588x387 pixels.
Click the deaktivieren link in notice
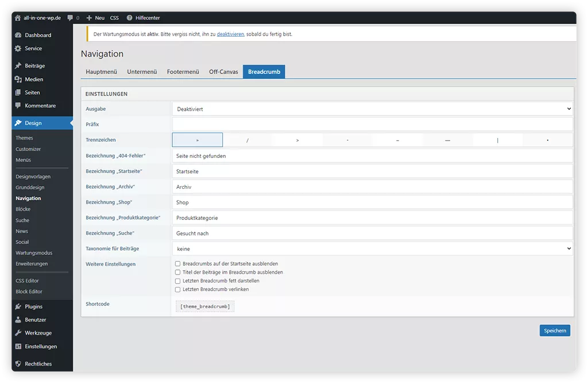[230, 34]
